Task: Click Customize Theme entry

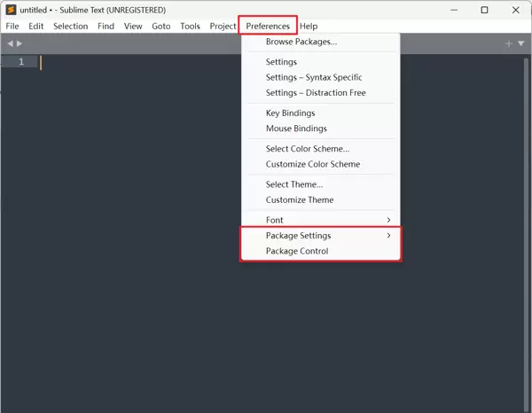Action: click(x=300, y=199)
